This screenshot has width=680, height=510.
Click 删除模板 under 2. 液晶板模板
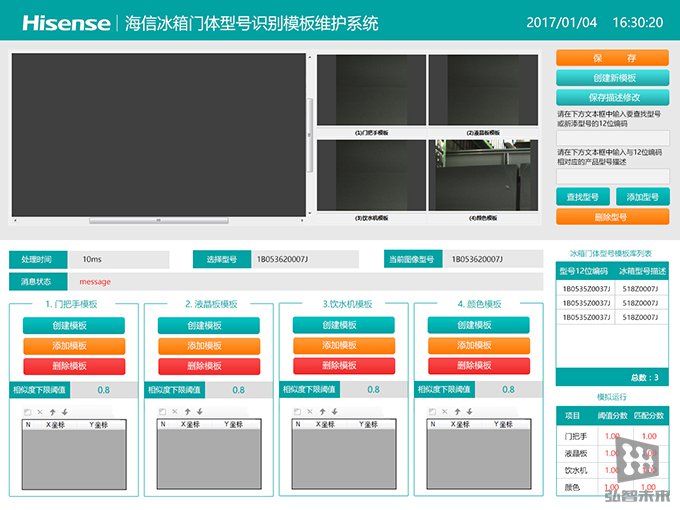point(209,366)
